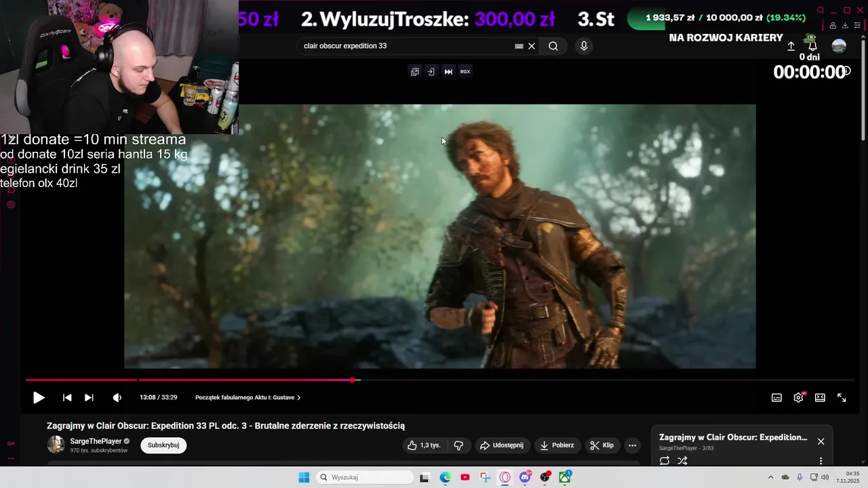Switch to Opera GX on taskbar
Screen dimensions: 868x488
505,477
